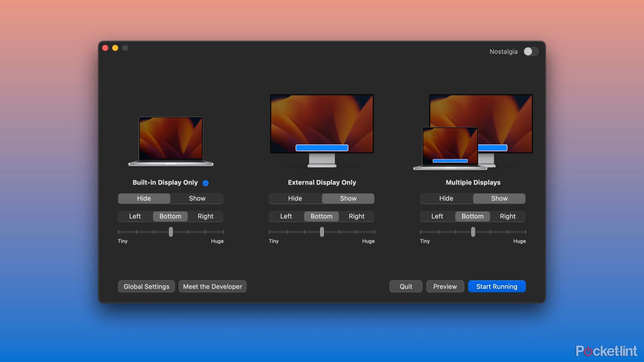Choose Left position for Multiple Displays
The width and height of the screenshot is (644, 362).
point(437,216)
